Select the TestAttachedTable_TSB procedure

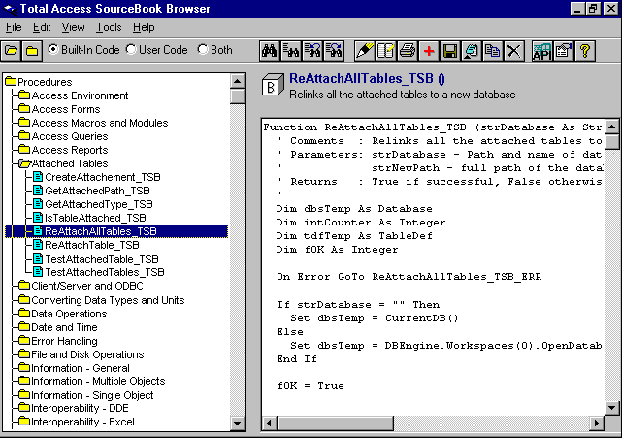[102, 259]
